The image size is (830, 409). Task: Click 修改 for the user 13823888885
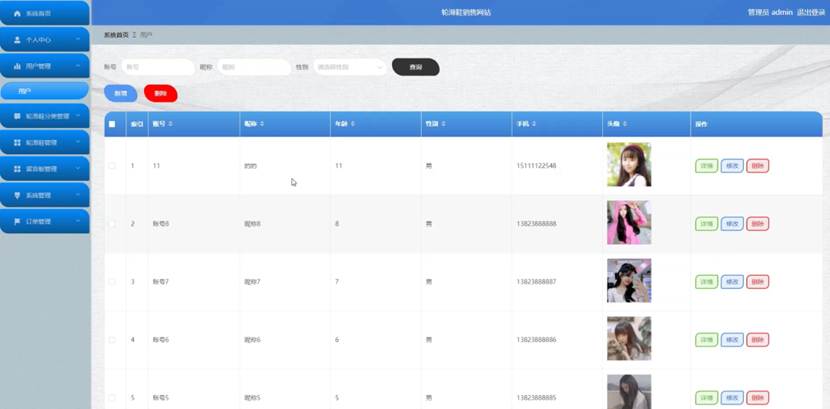point(732,397)
